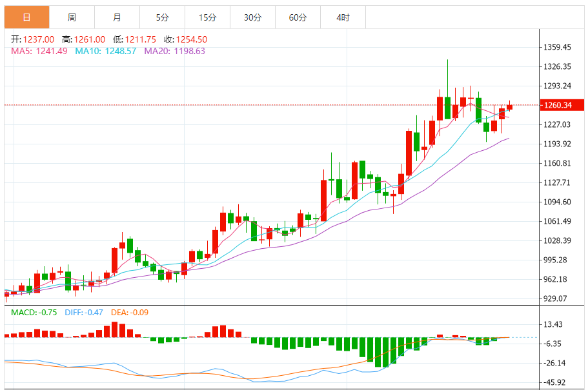588x390 pixels.
Task: Click the MA10 indicator label
Action: coord(105,51)
